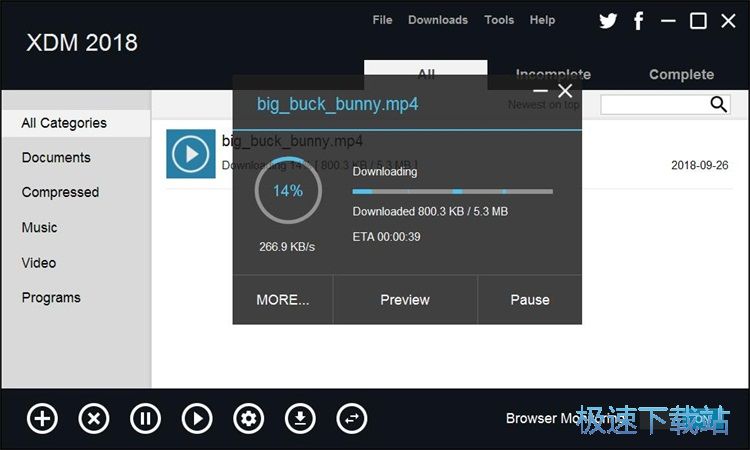This screenshot has width=750, height=450.
Task: Minimize the big_buck_bunny.mp4 progress dialog
Action: click(x=540, y=90)
